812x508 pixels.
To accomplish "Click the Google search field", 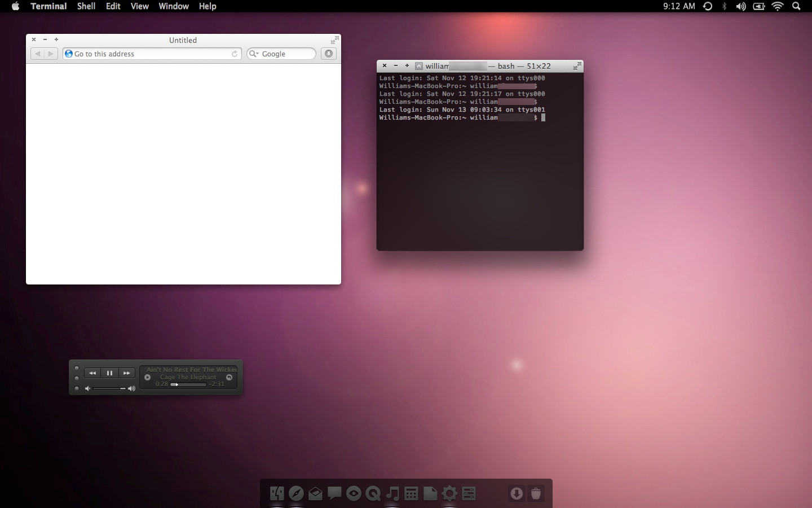I will click(x=281, y=54).
